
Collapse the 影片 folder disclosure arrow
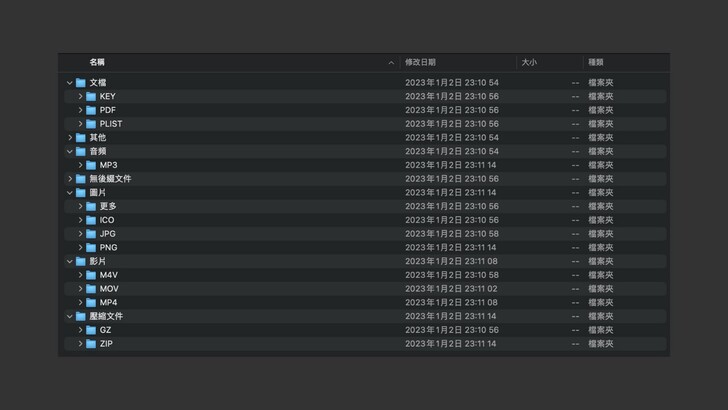(70, 261)
